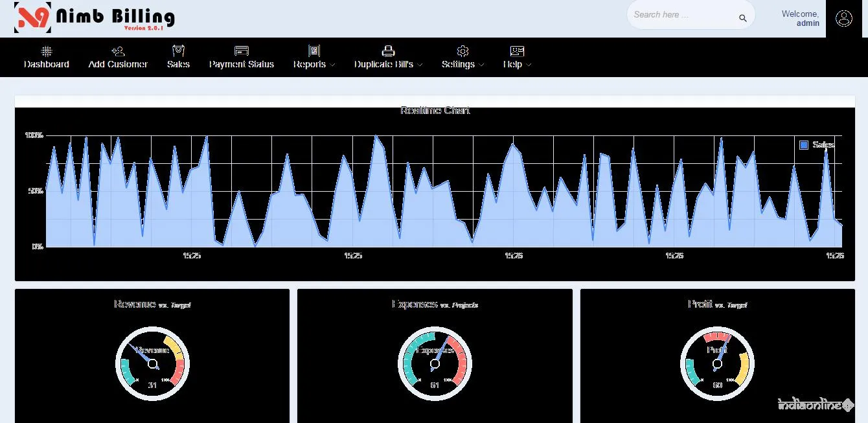
Task: Click the Duplicate Bill's printer icon
Action: (388, 51)
